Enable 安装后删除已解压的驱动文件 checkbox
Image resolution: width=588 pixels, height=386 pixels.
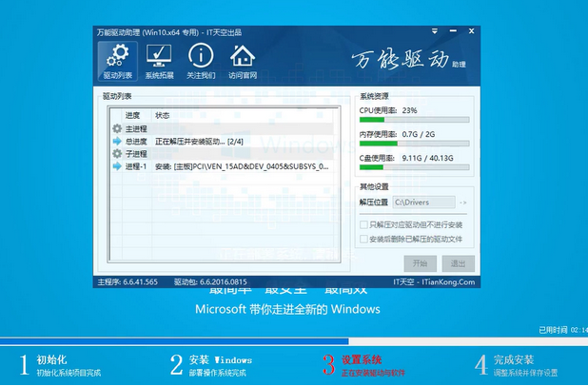[363, 239]
